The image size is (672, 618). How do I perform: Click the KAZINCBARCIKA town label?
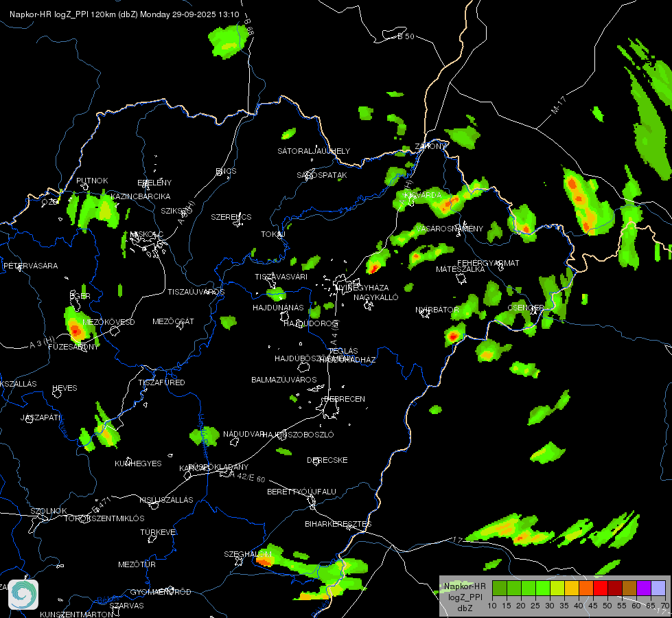[141, 196]
